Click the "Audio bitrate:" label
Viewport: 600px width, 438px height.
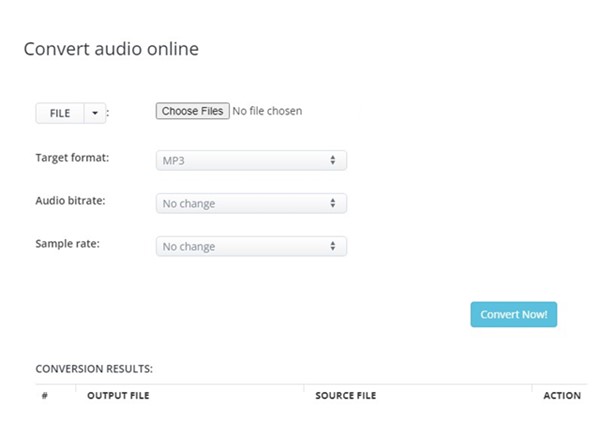[x=70, y=200]
